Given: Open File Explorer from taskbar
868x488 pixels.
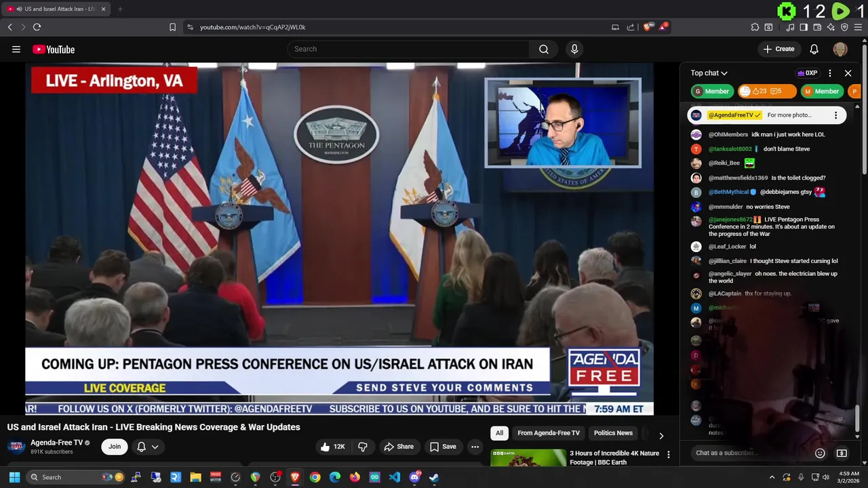Looking at the screenshot, I should (195, 477).
